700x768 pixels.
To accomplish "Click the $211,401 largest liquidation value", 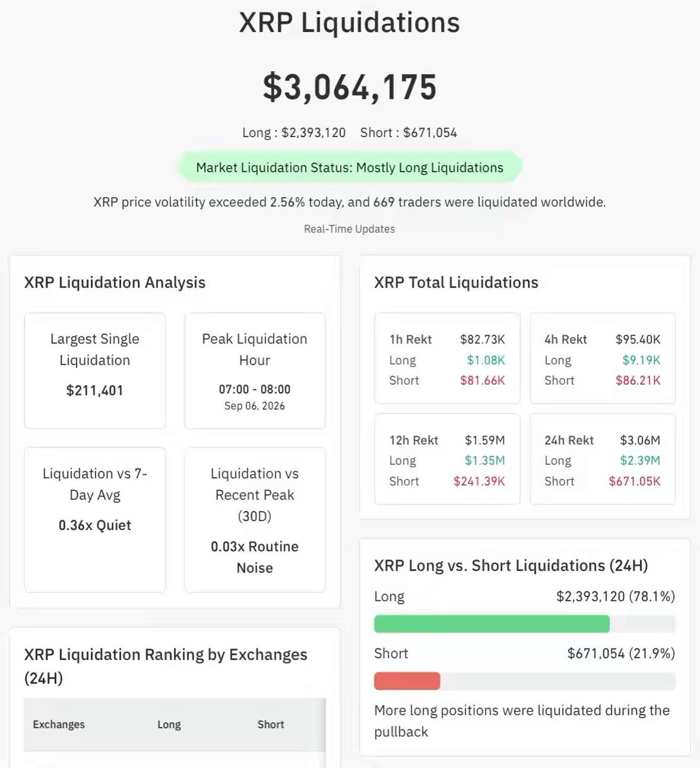I will 95,390.
